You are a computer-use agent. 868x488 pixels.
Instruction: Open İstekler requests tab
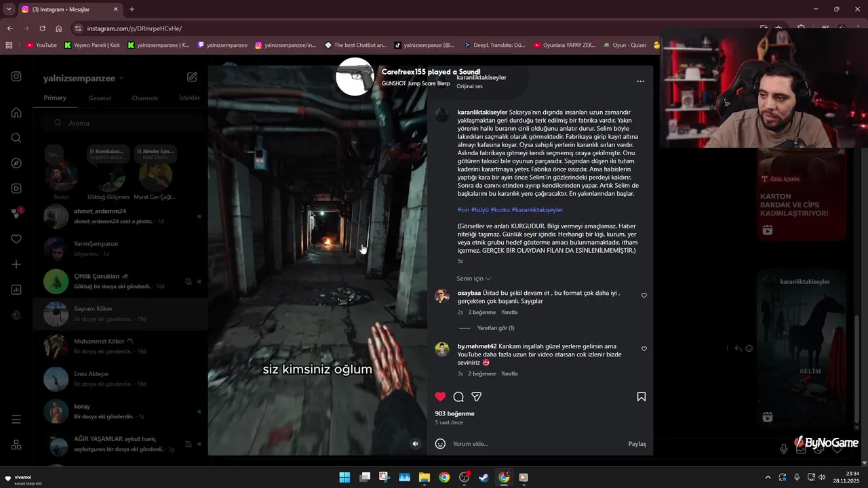189,98
